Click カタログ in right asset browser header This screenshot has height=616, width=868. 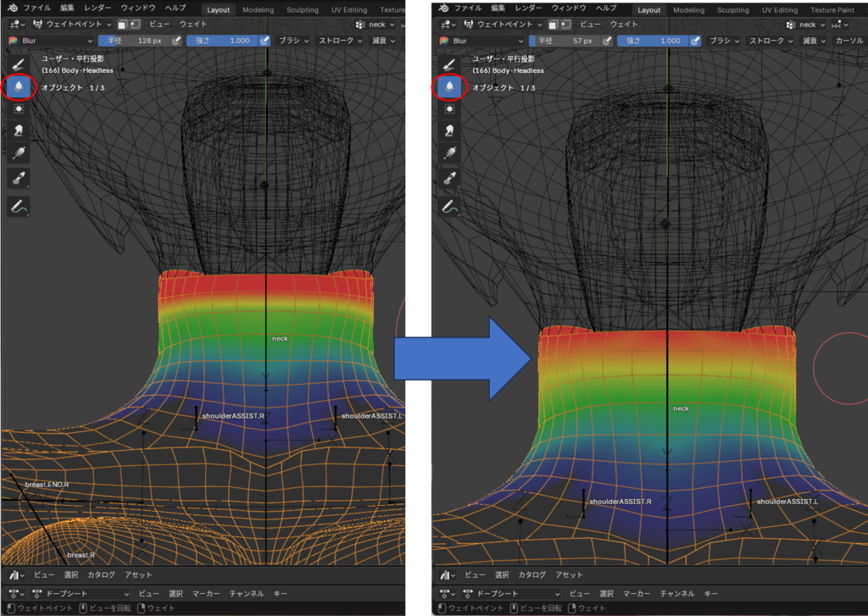point(531,574)
